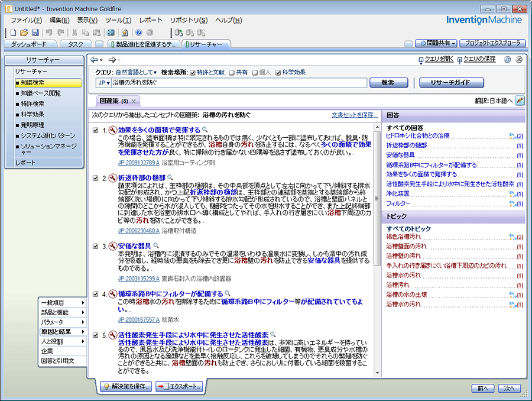532x401 pixels.
Task: Uncheck the checkbox for result 5
Action: [96, 335]
